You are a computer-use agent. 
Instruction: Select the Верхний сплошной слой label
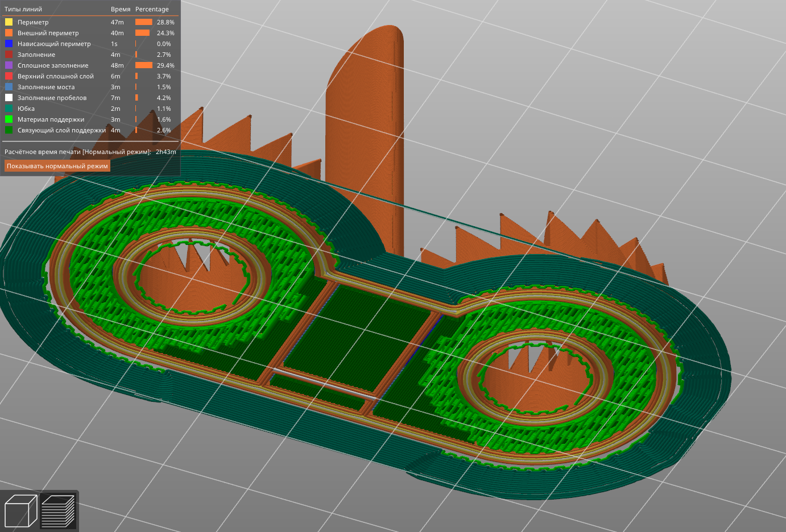pos(56,76)
